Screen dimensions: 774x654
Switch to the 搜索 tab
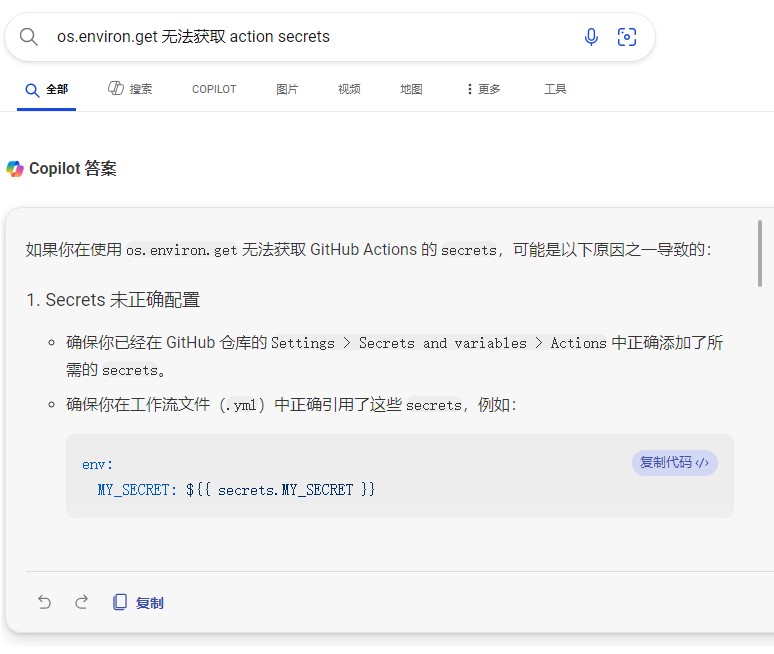tap(130, 89)
